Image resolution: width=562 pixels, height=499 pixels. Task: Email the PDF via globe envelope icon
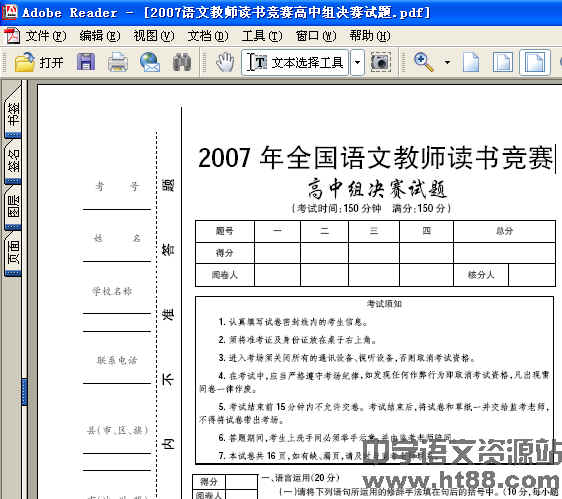point(149,62)
